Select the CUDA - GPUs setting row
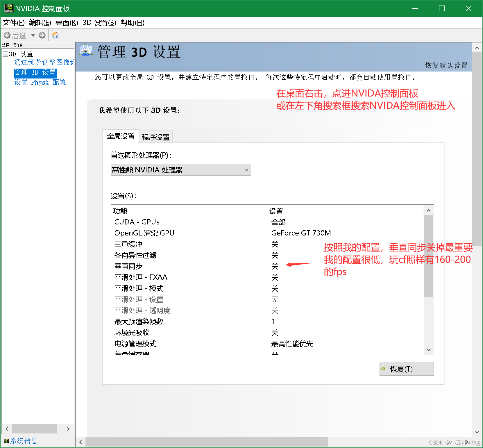 [x=267, y=222]
